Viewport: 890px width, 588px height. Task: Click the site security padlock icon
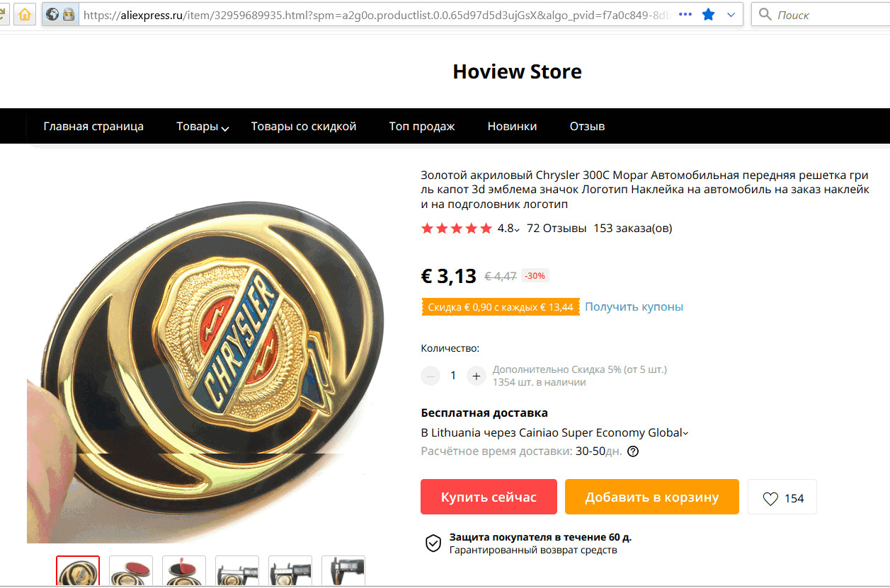click(x=69, y=14)
